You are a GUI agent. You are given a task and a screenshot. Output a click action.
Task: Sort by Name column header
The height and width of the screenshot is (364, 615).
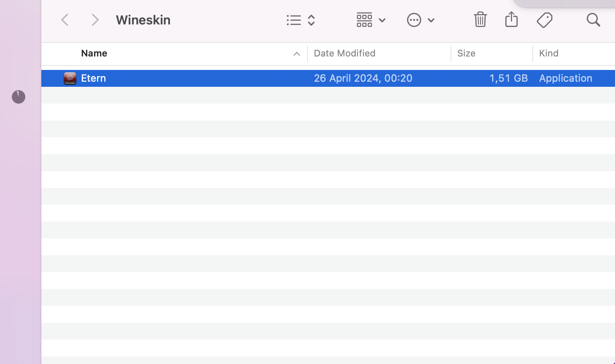pos(94,54)
